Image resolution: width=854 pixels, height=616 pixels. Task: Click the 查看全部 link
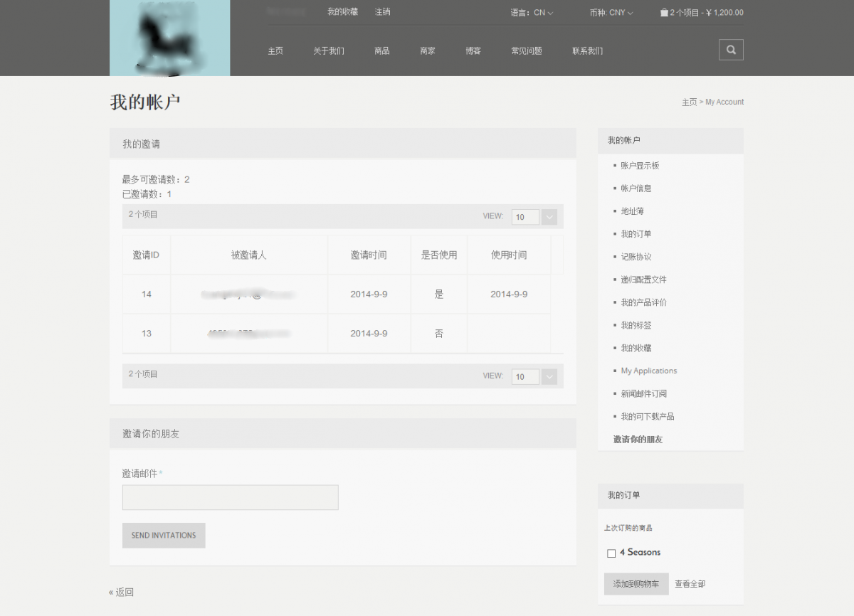point(690,584)
